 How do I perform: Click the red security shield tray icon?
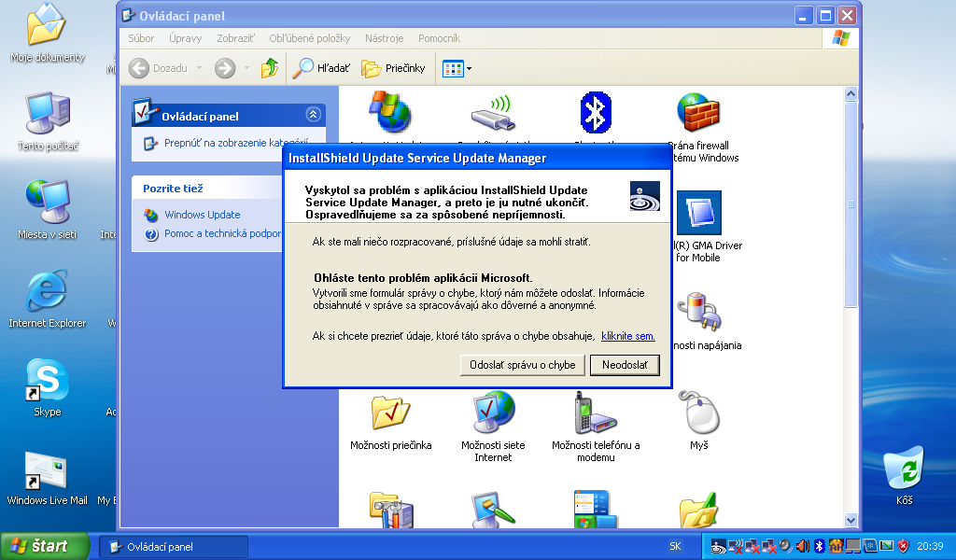(x=904, y=546)
